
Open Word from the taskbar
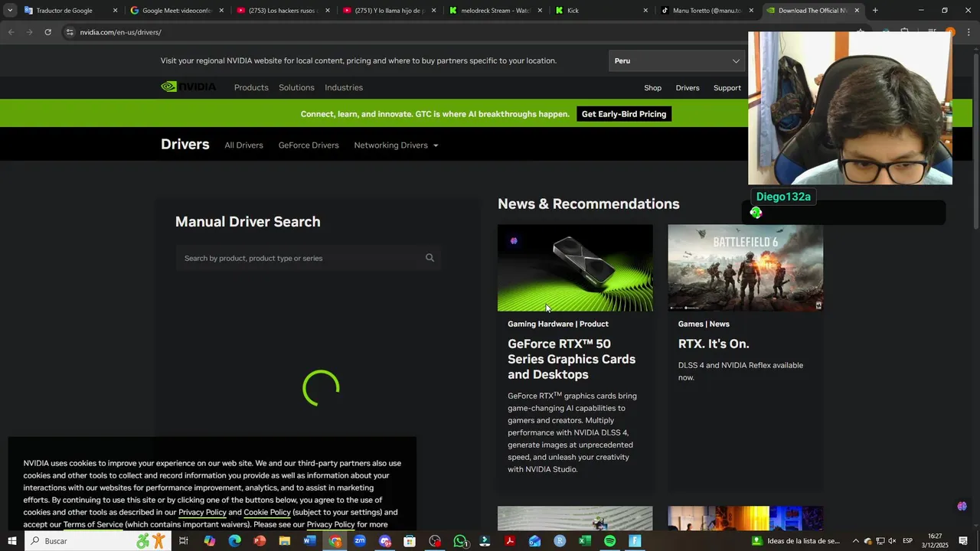click(309, 541)
